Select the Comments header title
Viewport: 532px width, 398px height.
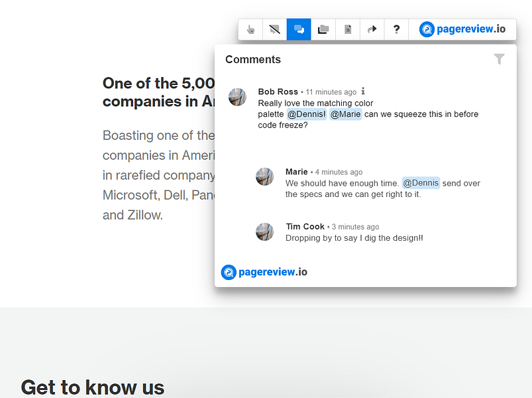(253, 59)
